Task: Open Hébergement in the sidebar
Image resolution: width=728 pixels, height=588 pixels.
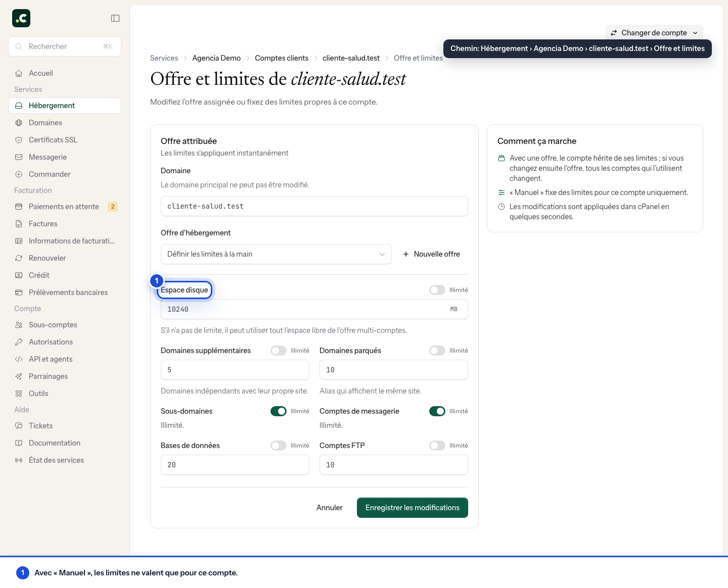Action: (65, 106)
